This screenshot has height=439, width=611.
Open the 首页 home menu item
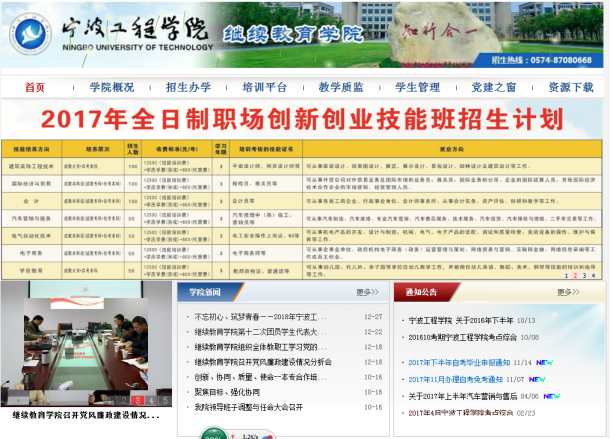[x=35, y=87]
